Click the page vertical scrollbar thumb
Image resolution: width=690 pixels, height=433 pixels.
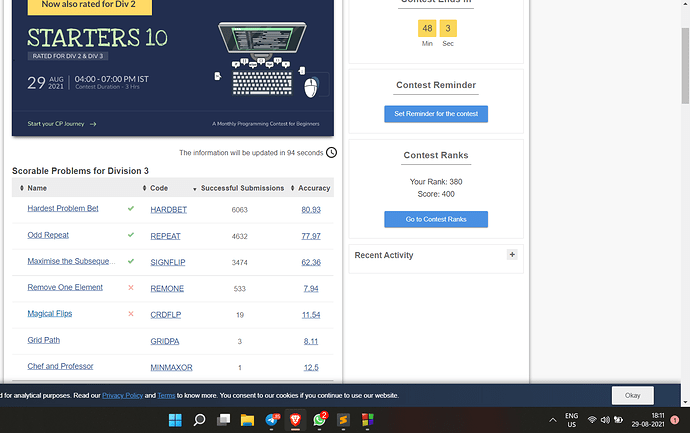pos(685,66)
